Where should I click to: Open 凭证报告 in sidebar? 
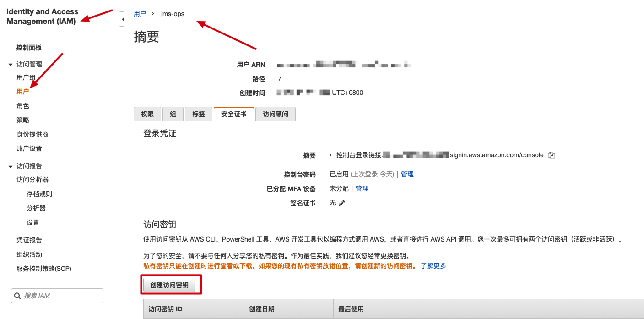click(x=29, y=240)
